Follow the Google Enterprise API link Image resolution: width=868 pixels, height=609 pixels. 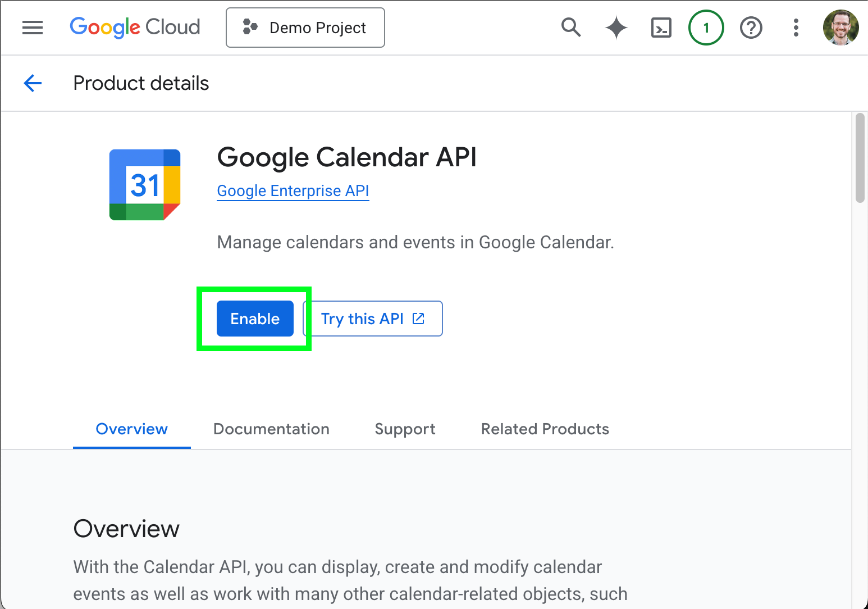coord(293,191)
